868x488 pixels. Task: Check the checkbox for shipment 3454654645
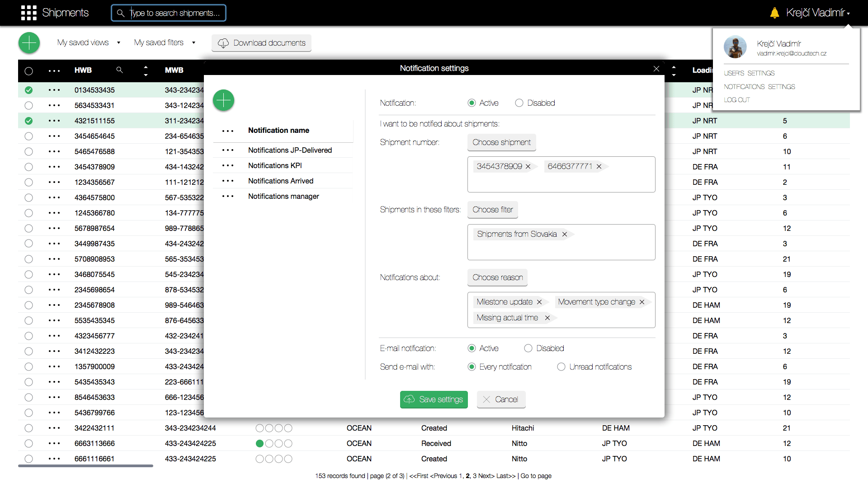pos(28,136)
